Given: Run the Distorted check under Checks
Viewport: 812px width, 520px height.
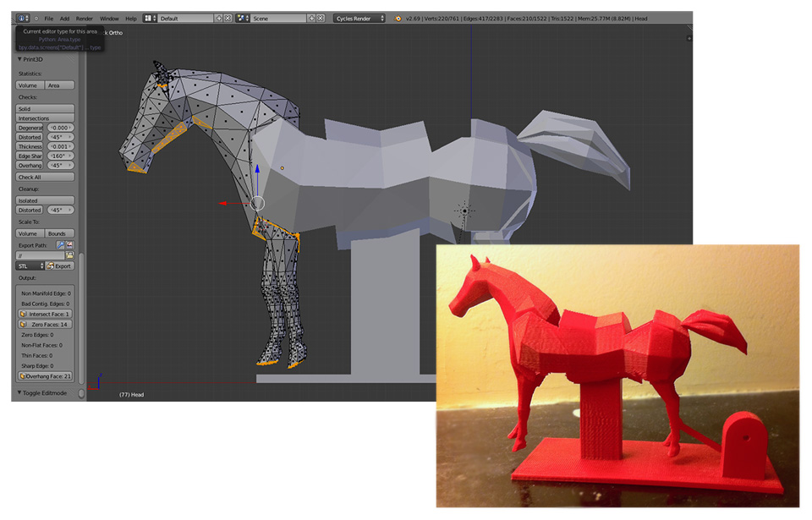Looking at the screenshot, I should [x=30, y=137].
